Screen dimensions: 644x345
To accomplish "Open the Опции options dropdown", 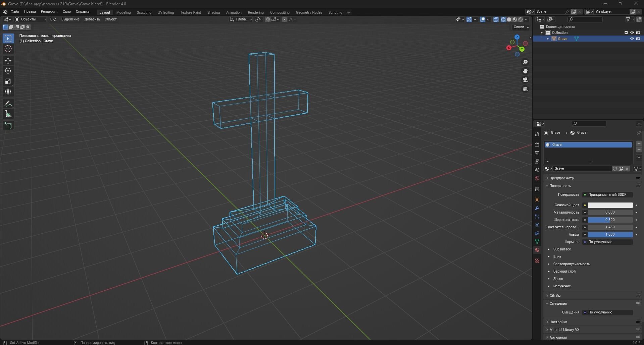I will [521, 27].
